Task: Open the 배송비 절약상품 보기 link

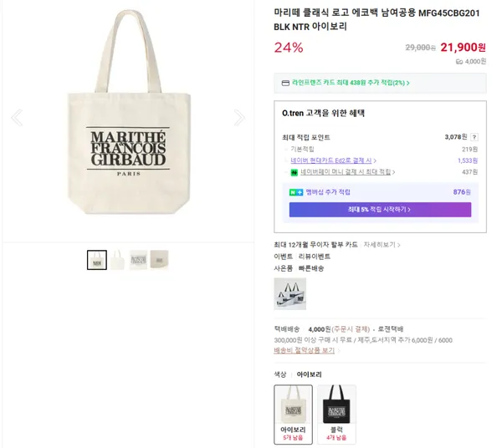Action: (304, 350)
